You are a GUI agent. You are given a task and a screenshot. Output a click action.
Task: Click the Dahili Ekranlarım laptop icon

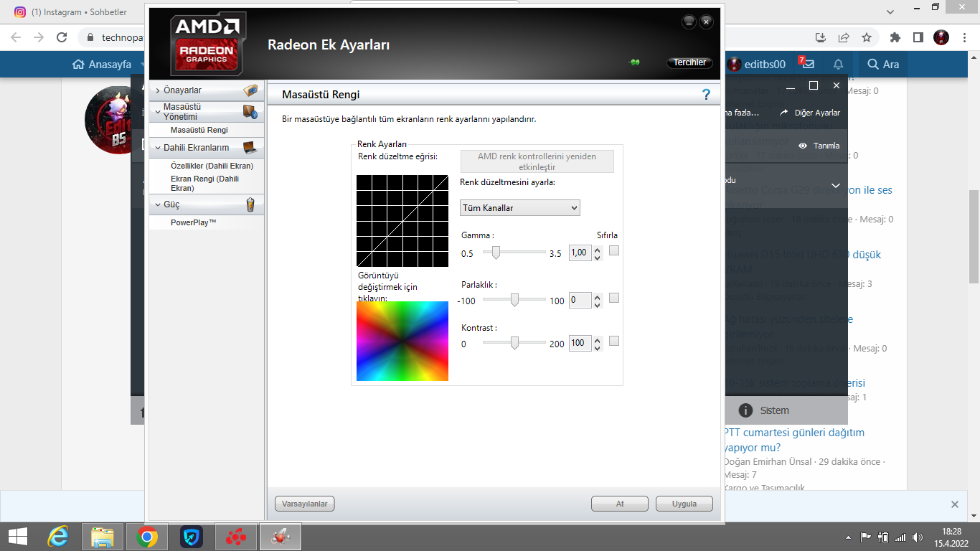click(x=250, y=148)
